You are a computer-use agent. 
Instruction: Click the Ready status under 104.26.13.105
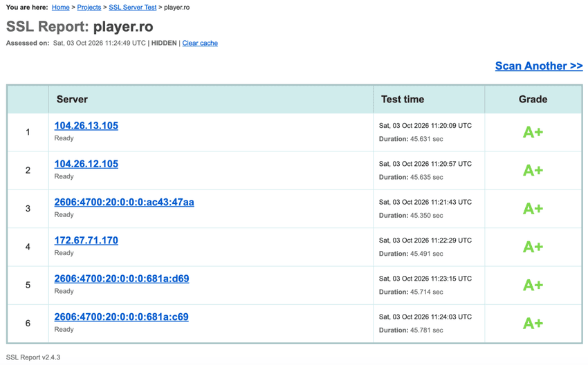pos(64,138)
